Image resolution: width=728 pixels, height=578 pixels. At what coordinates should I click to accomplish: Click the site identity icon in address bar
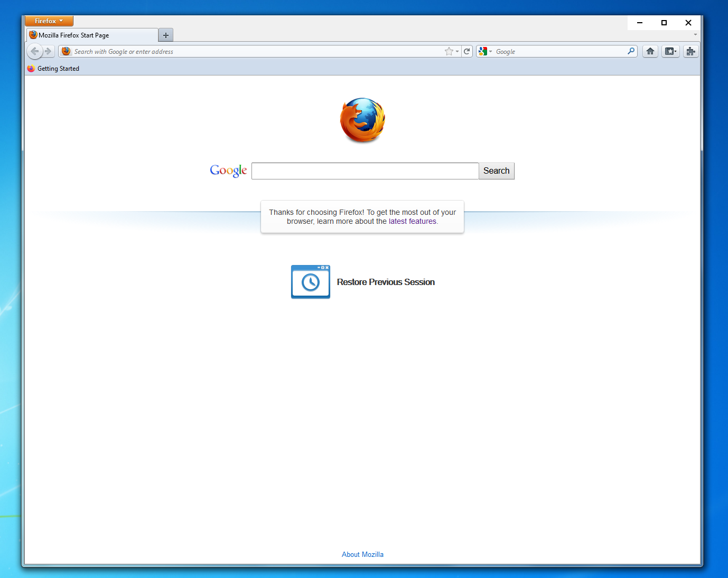pos(66,51)
